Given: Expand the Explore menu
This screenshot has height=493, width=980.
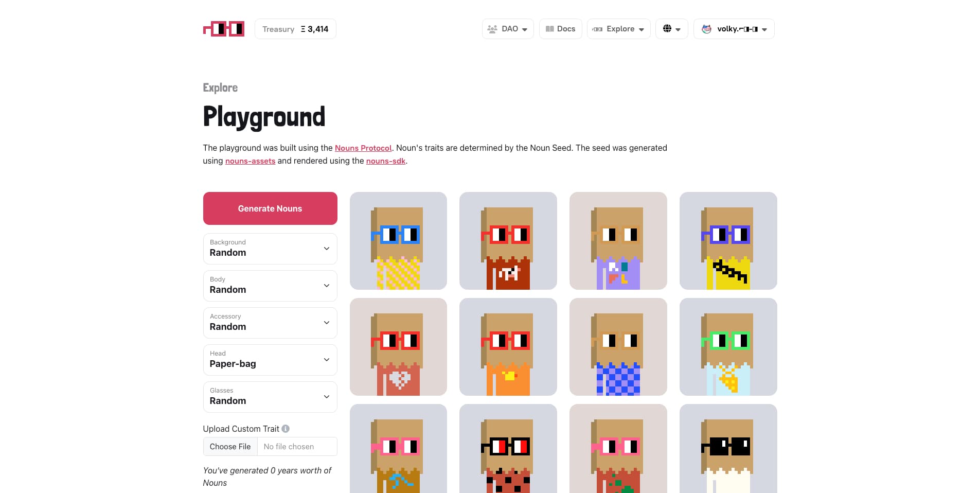Looking at the screenshot, I should 618,29.
